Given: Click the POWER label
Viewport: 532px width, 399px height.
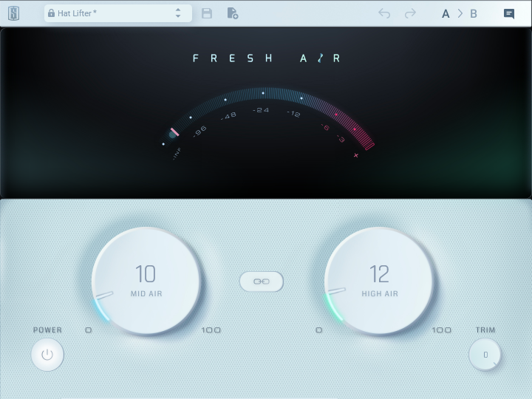Looking at the screenshot, I should pyautogui.click(x=47, y=330).
